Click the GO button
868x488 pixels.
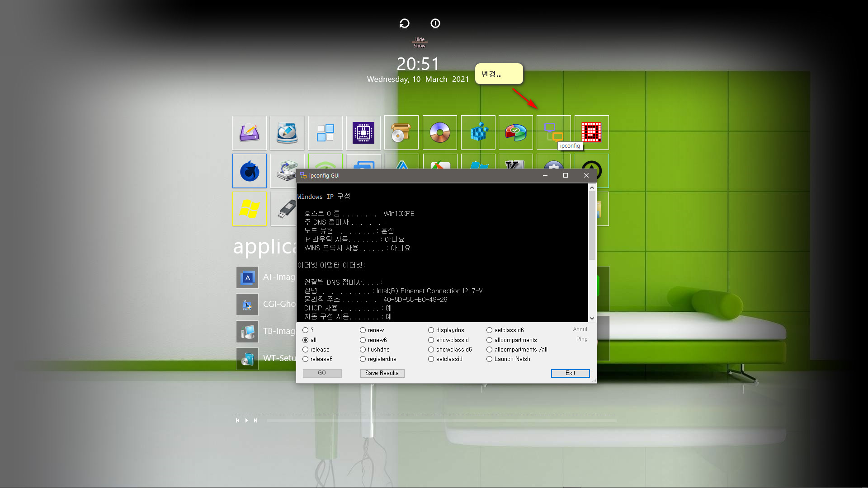click(x=322, y=373)
